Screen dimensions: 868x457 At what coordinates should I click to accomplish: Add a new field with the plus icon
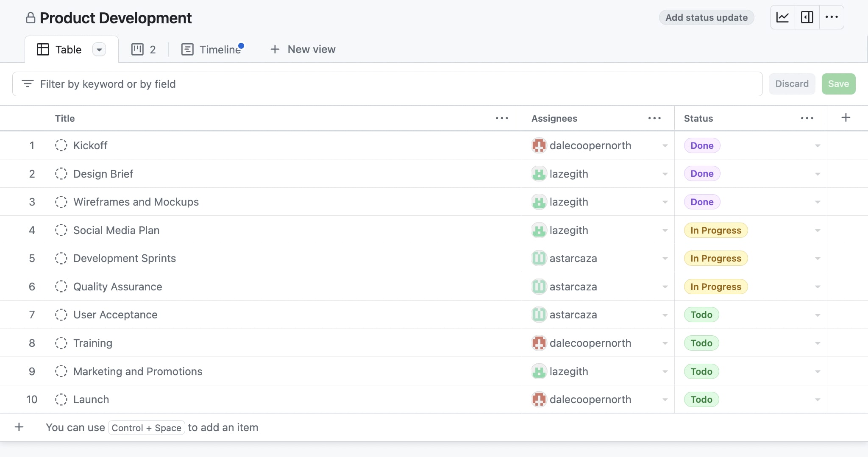click(846, 118)
